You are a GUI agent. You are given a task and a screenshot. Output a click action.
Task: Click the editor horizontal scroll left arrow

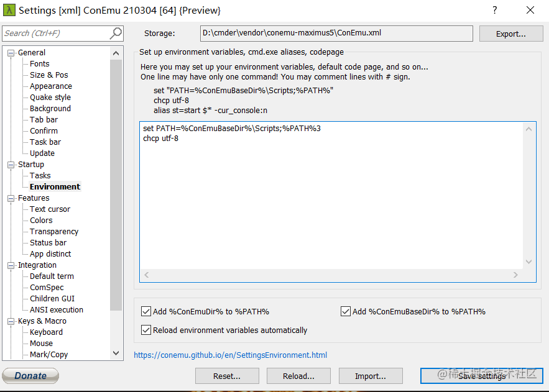pos(147,275)
